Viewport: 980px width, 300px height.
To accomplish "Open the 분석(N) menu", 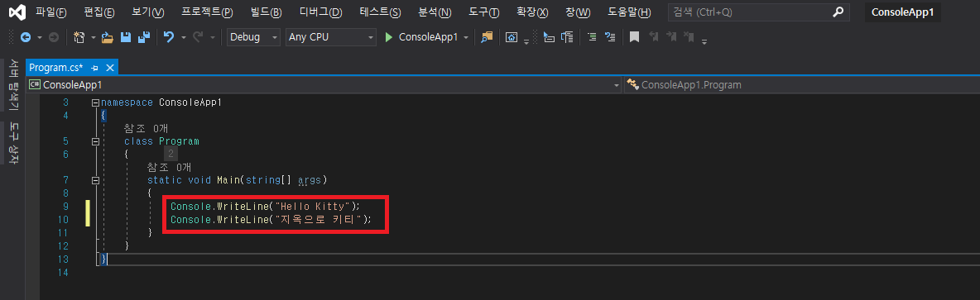I will click(435, 12).
